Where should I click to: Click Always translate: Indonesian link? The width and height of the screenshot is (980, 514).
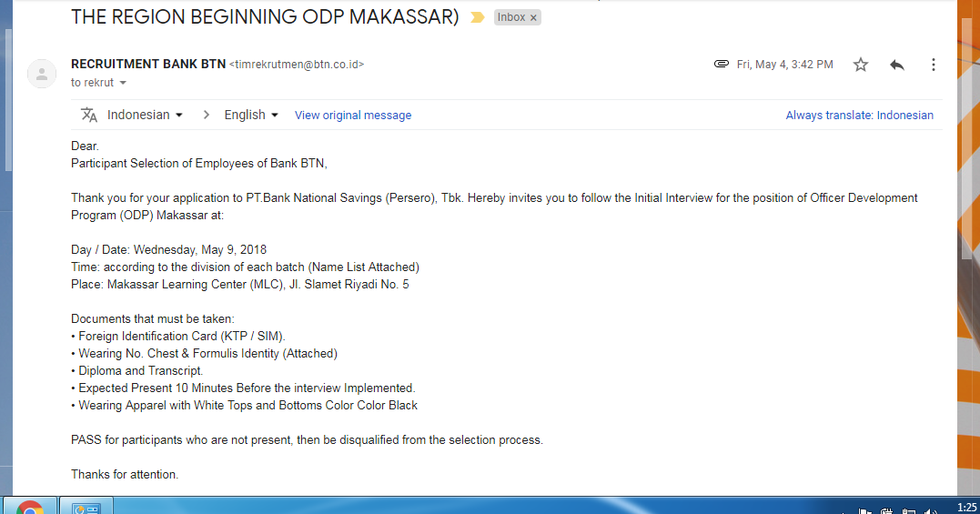[x=859, y=115]
